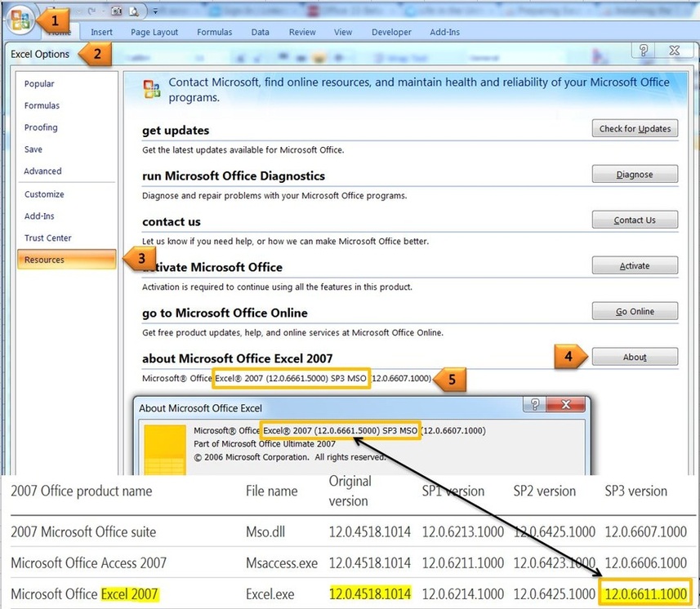Close the About Microsoft Office Excel dialog

[x=565, y=404]
